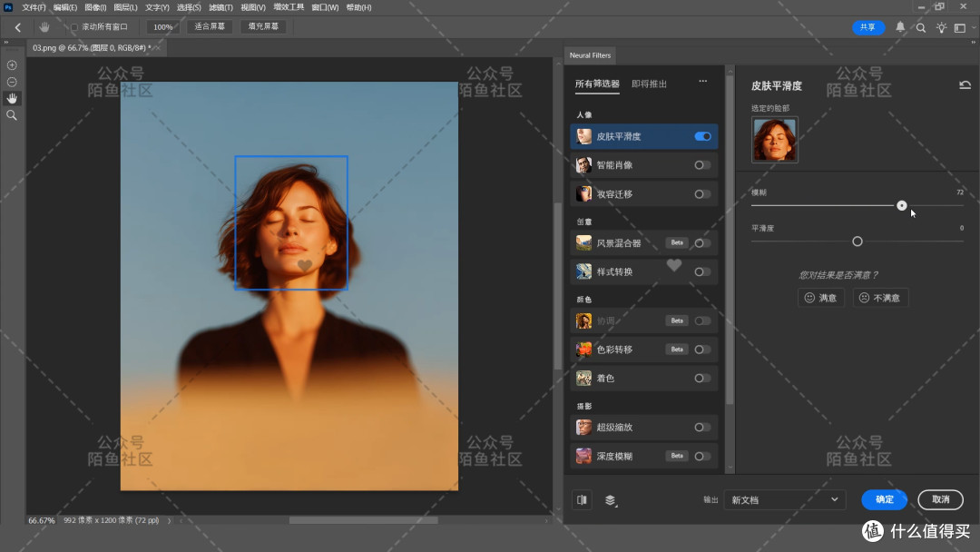The image size is (980, 552).
Task: Turn off the 皮肤平滑度 filter toggle
Action: click(702, 136)
